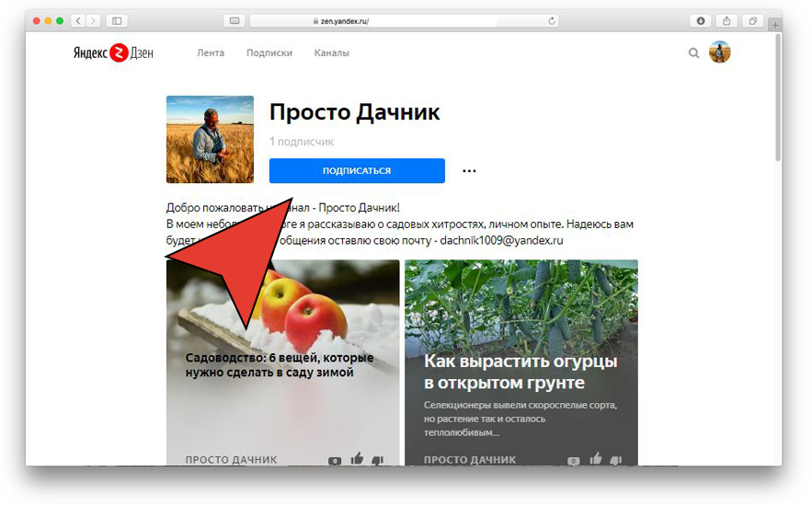Open the channel's three-dot menu
The height and width of the screenshot is (506, 812).
[x=469, y=170]
